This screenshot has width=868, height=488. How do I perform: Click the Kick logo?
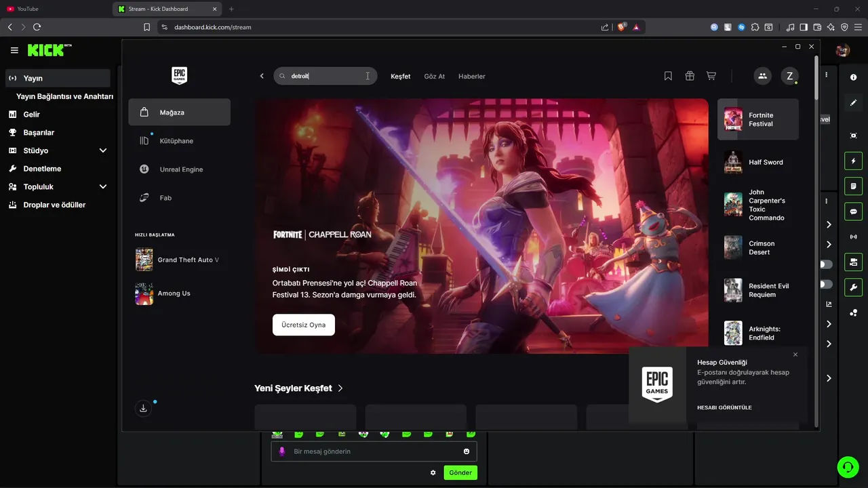(x=49, y=50)
